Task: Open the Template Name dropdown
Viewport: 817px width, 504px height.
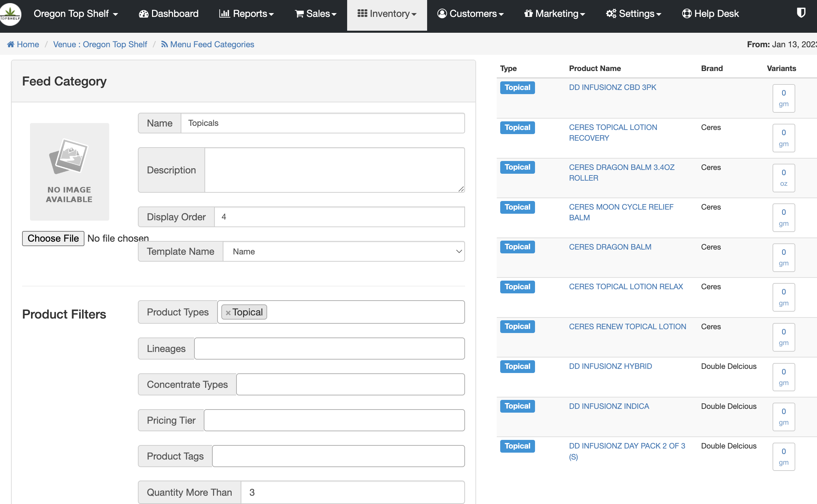Action: pyautogui.click(x=343, y=252)
